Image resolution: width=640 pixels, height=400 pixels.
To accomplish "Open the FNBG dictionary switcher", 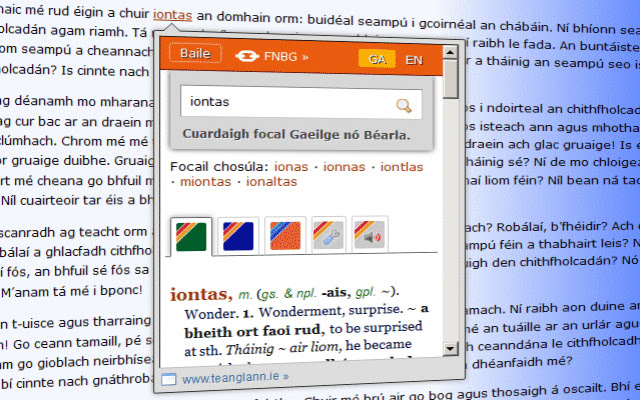I will (x=272, y=56).
